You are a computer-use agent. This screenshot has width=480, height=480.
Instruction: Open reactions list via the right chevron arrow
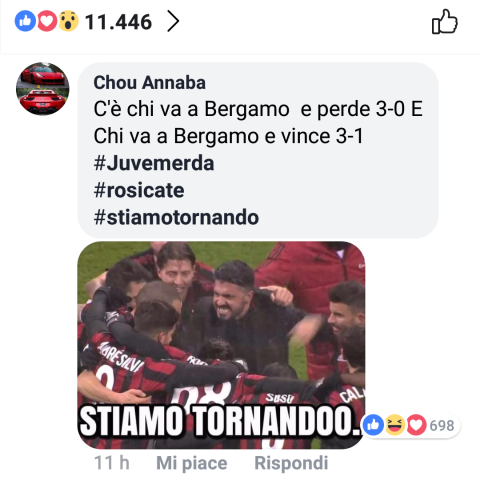(x=173, y=21)
